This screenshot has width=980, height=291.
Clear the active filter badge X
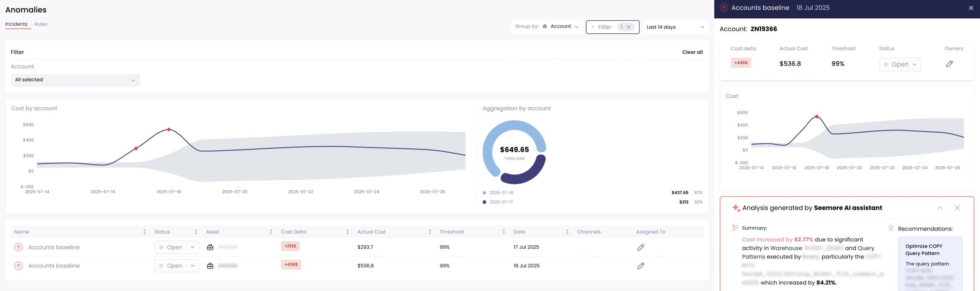pos(629,27)
